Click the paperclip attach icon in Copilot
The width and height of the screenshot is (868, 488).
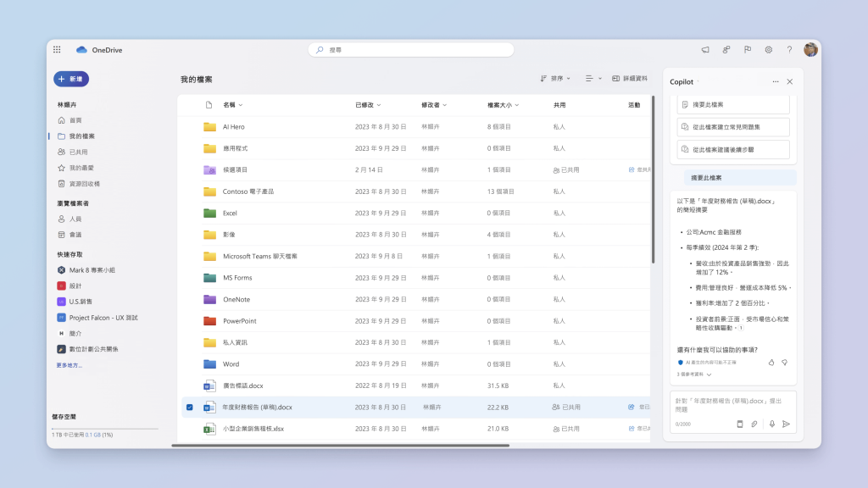[754, 424]
